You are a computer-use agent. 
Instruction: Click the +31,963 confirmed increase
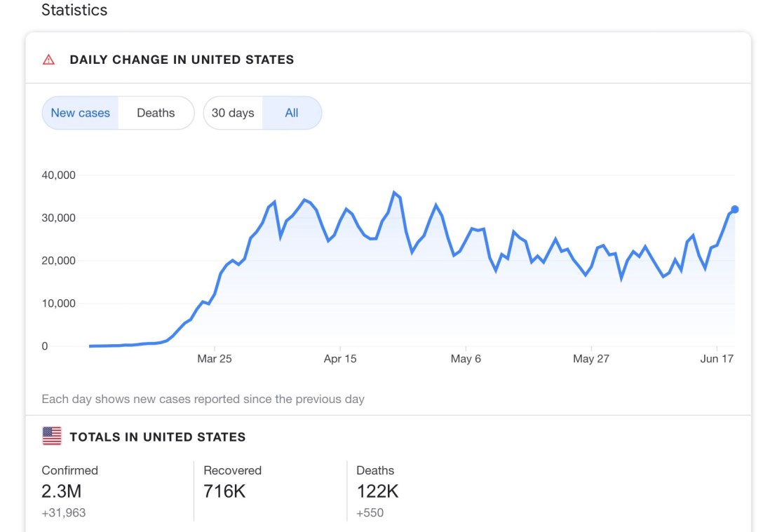coord(64,513)
